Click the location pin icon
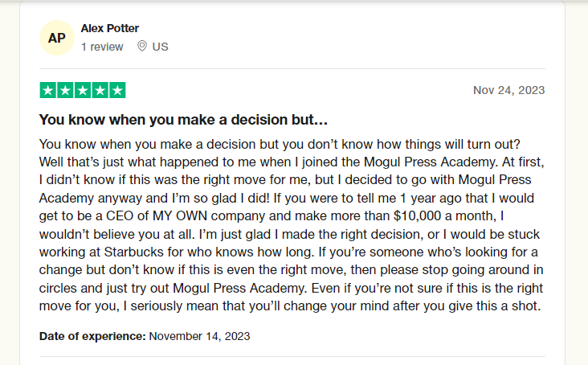This screenshot has height=365, width=588. (141, 46)
